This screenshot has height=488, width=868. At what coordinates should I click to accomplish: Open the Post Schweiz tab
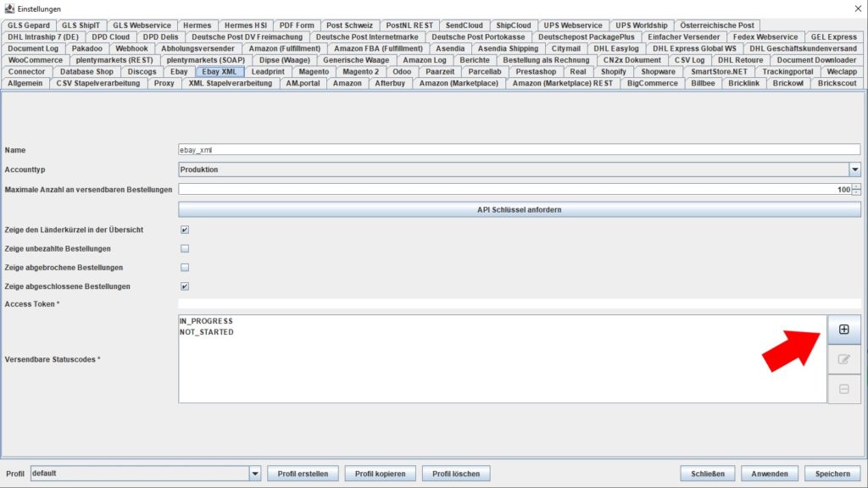(349, 25)
